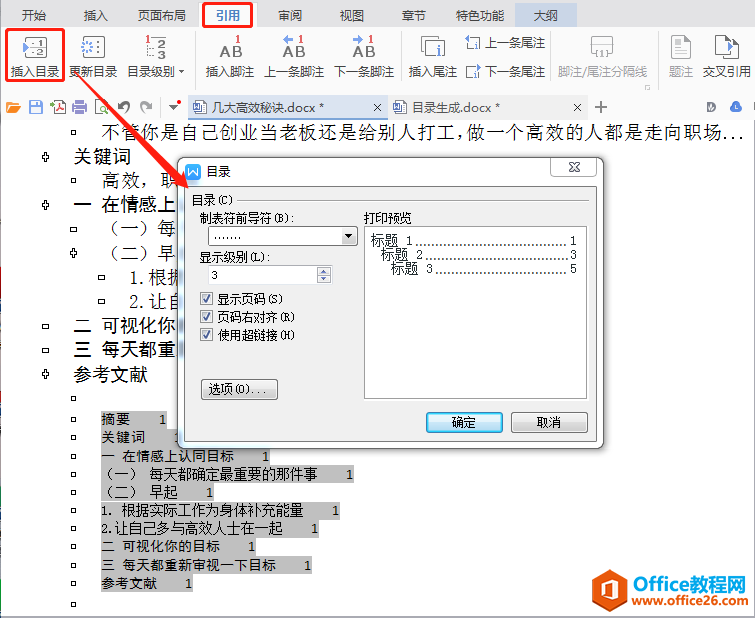The width and height of the screenshot is (755, 618).
Task: Add a new document tab with plus
Action: [x=600, y=107]
